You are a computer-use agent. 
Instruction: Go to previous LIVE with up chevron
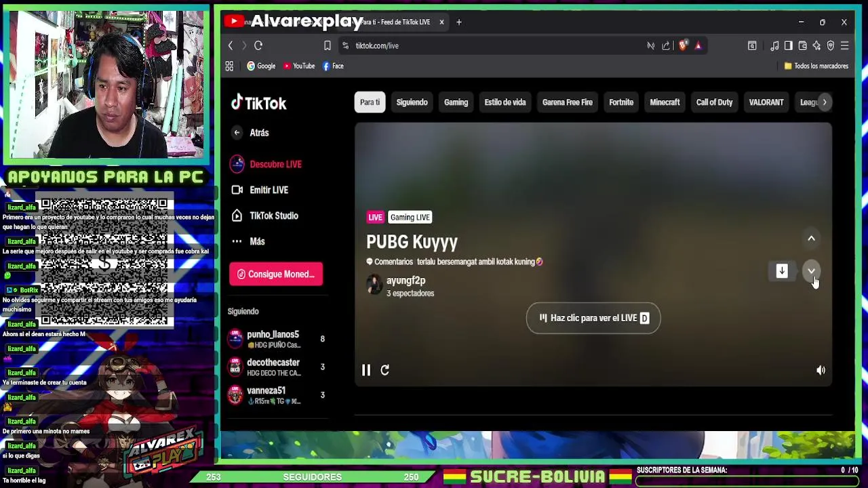point(811,239)
